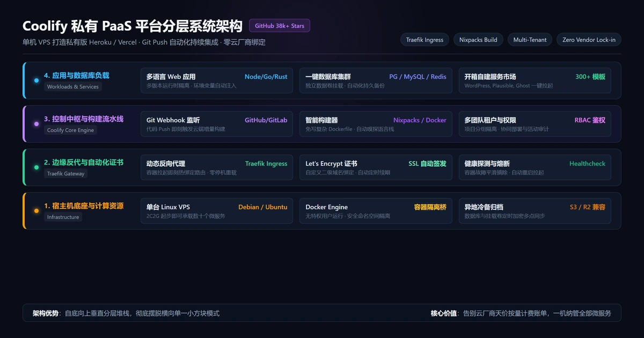Click the Coolify Core Engine label
The width and height of the screenshot is (644, 338).
click(70, 130)
